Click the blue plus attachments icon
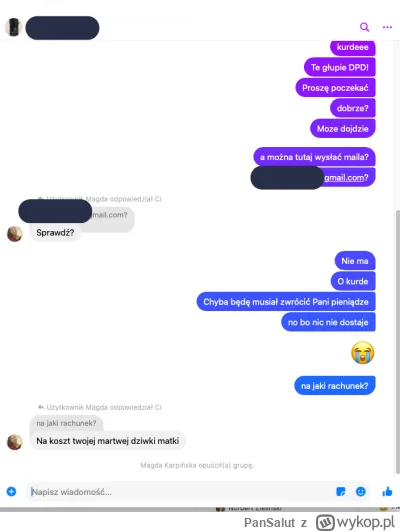This screenshot has height=532, width=400. pos(11,491)
